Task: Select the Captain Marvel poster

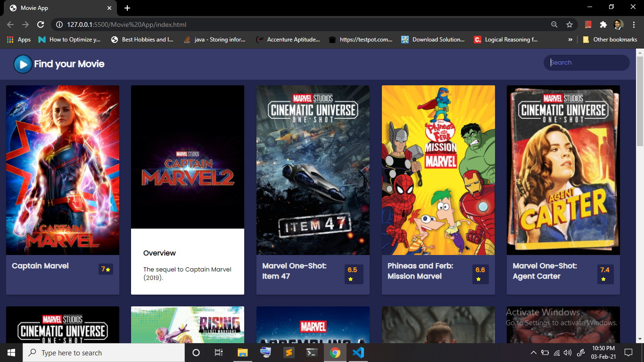Action: (62, 170)
